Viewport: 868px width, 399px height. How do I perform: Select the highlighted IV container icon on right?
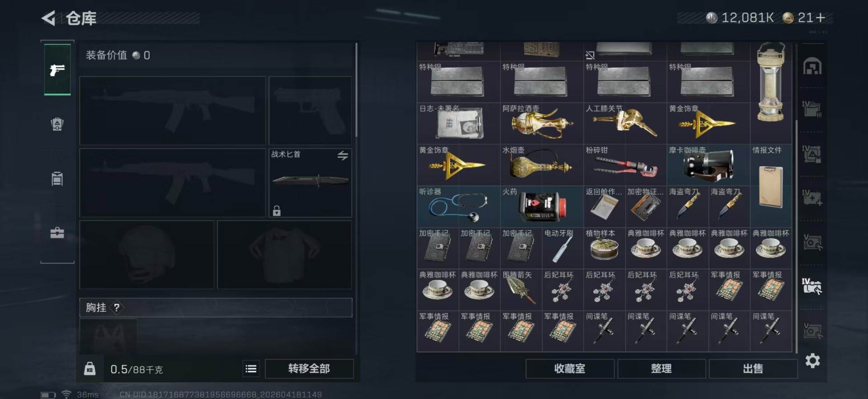pos(812,286)
